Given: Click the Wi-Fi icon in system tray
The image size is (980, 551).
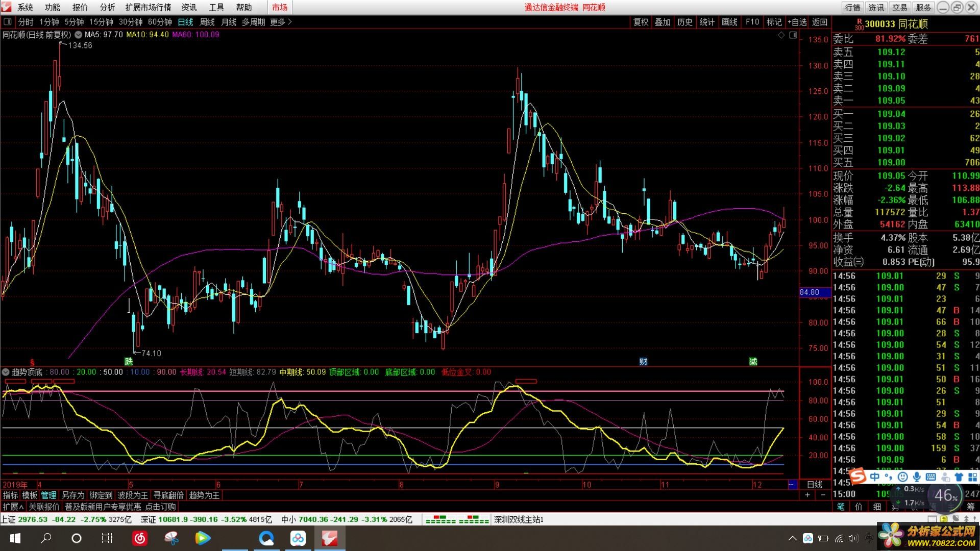Looking at the screenshot, I should [839, 538].
